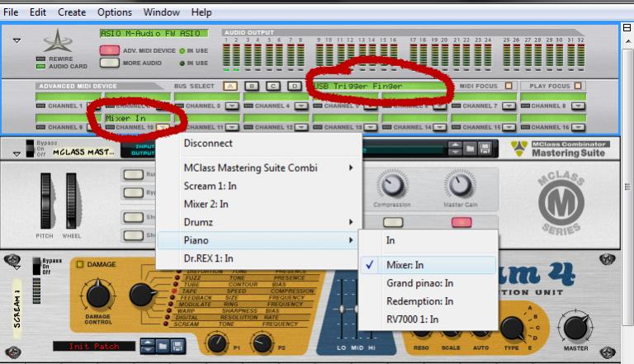Toggle red button under Master Gain
Screen dimensions: 634x364
[461, 222]
